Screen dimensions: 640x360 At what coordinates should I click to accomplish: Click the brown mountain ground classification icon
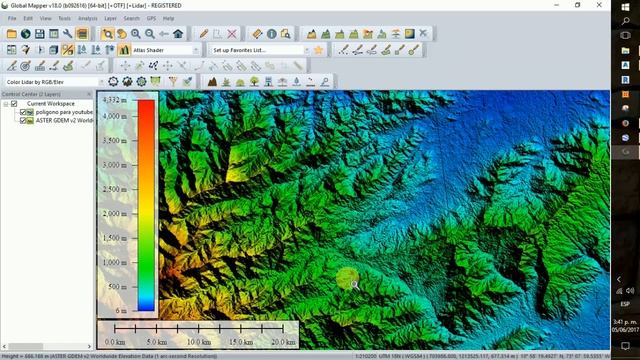[x=212, y=82]
